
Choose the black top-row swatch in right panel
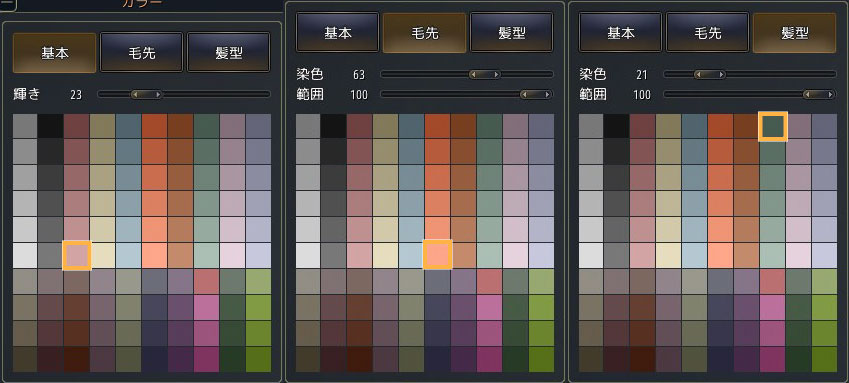(x=617, y=126)
